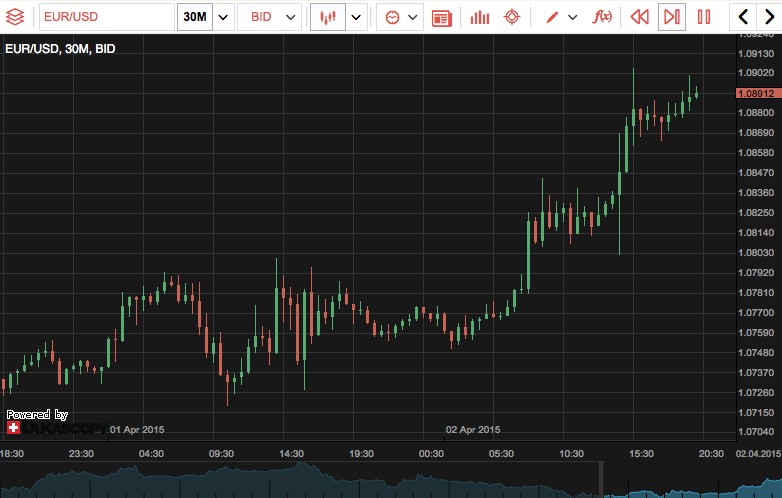Expand the clock settings dropdown arrow

(413, 17)
